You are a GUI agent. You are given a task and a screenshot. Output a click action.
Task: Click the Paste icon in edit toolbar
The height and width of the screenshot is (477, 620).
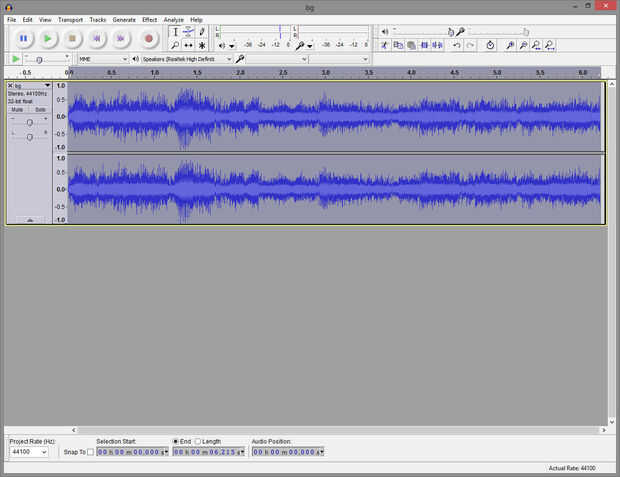411,45
